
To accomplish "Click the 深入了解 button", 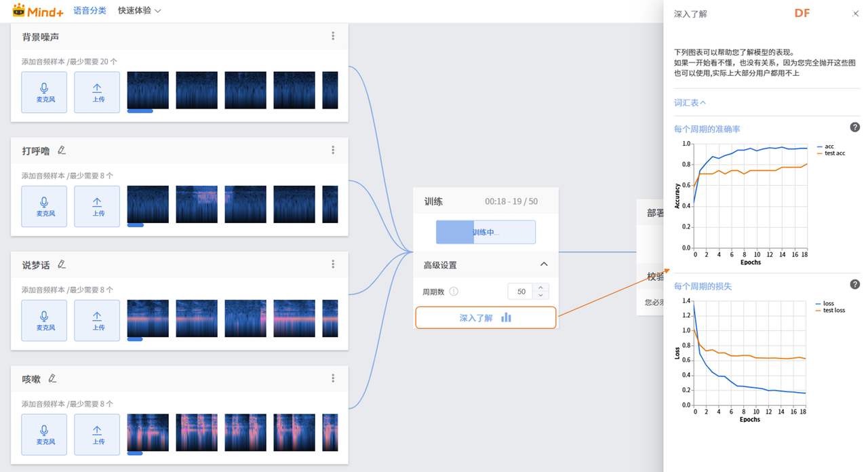I will point(486,318).
